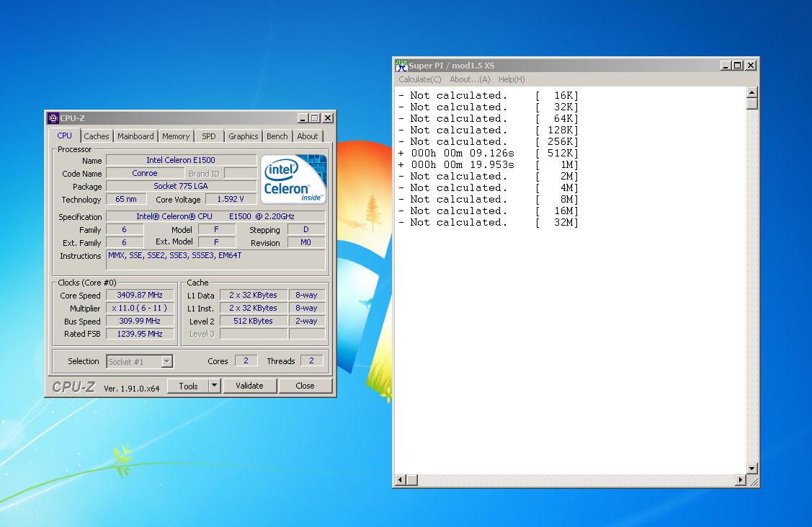The width and height of the screenshot is (812, 527).
Task: Click the Cores value '2'
Action: 246,360
